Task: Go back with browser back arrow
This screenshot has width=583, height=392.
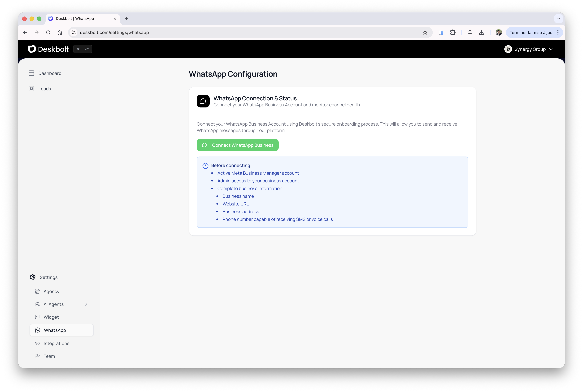Action: click(25, 33)
